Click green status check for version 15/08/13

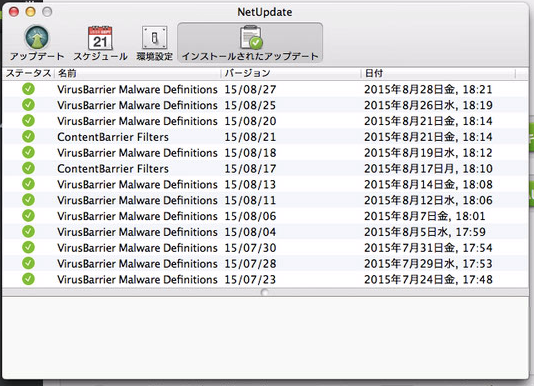coord(29,184)
